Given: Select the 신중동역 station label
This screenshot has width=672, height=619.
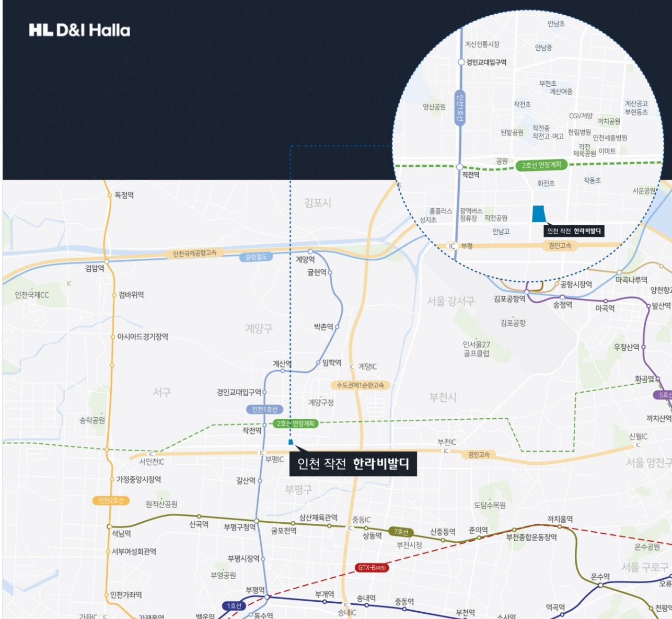Looking at the screenshot, I should (443, 532).
